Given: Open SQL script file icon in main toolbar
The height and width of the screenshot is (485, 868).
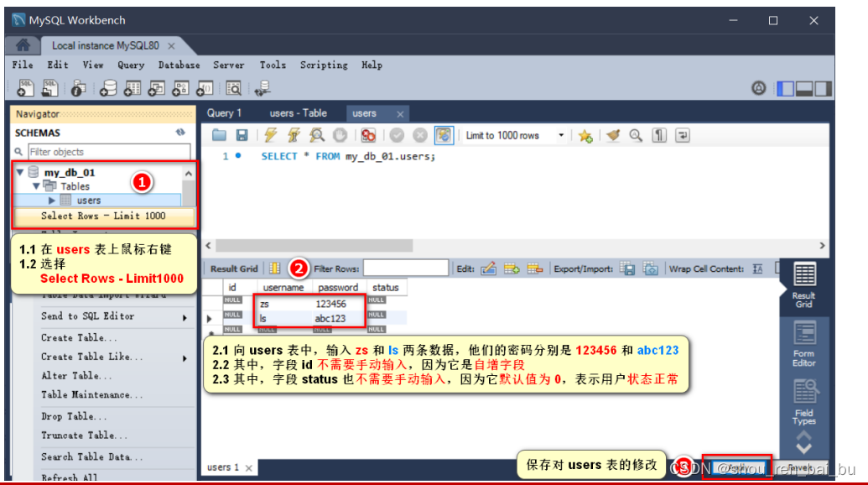Looking at the screenshot, I should tap(49, 88).
